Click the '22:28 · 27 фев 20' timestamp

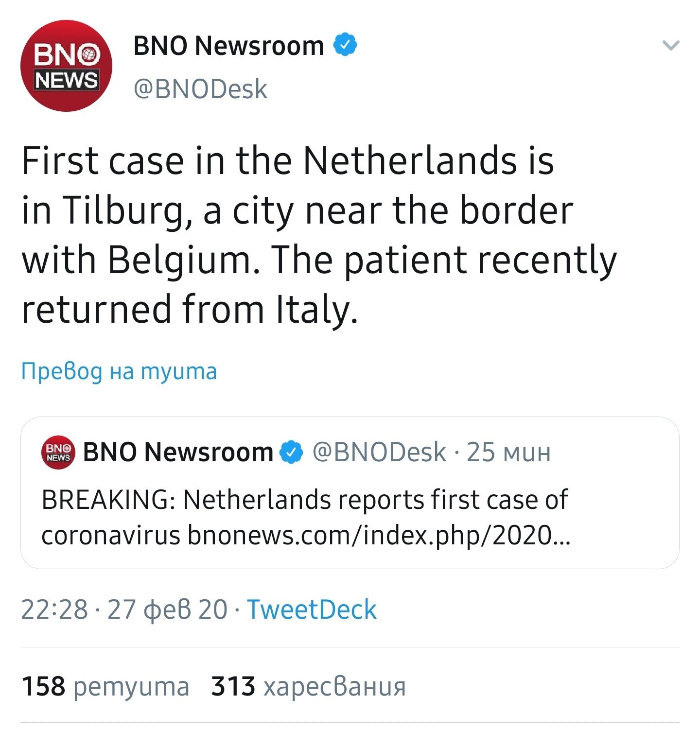point(124,609)
